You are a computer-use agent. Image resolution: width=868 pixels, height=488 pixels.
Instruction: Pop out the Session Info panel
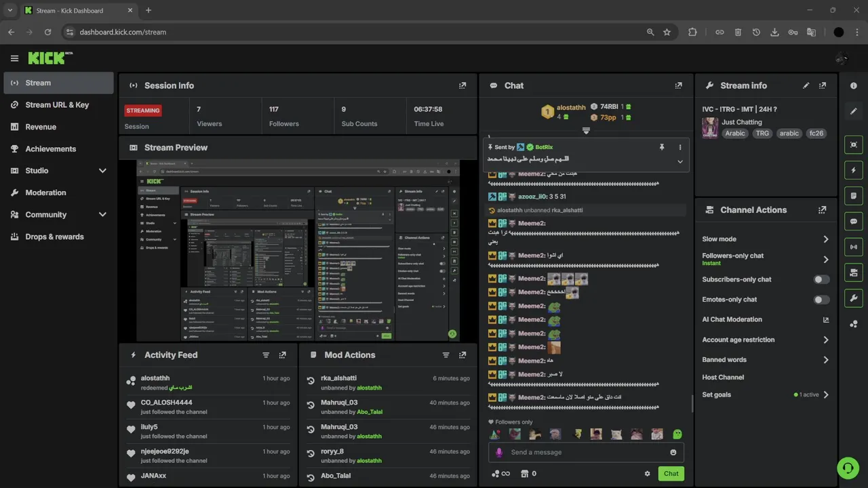tap(462, 85)
